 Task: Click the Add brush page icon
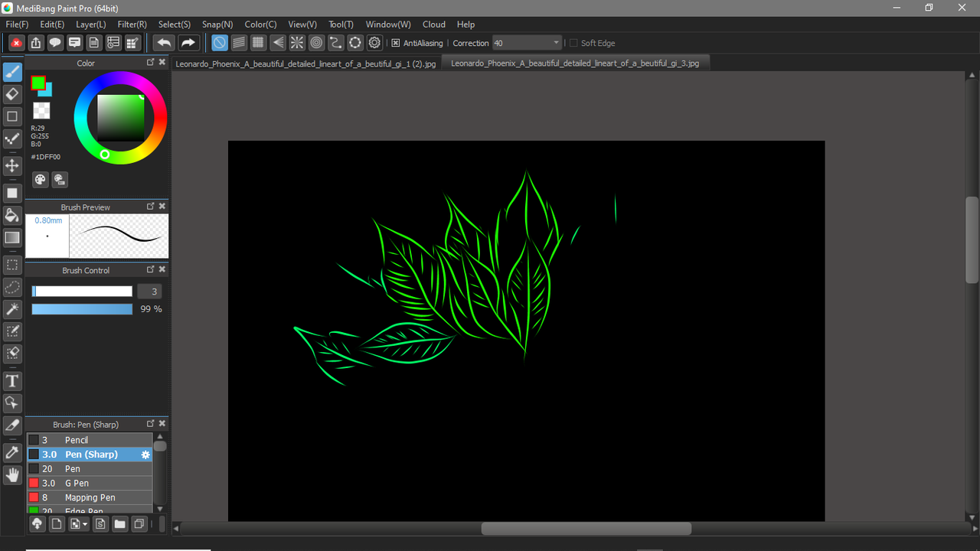57,524
